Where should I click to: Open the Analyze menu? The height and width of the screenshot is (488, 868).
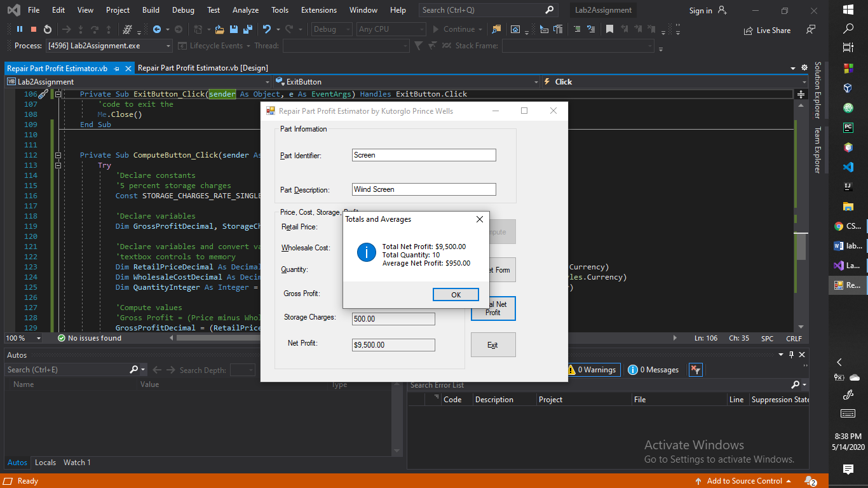pos(245,10)
